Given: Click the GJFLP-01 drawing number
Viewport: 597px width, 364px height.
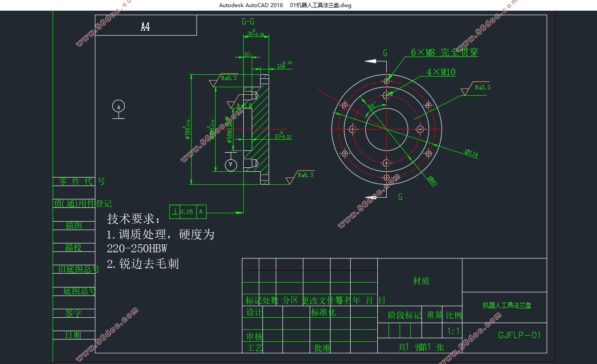Looking at the screenshot, I should 519,335.
